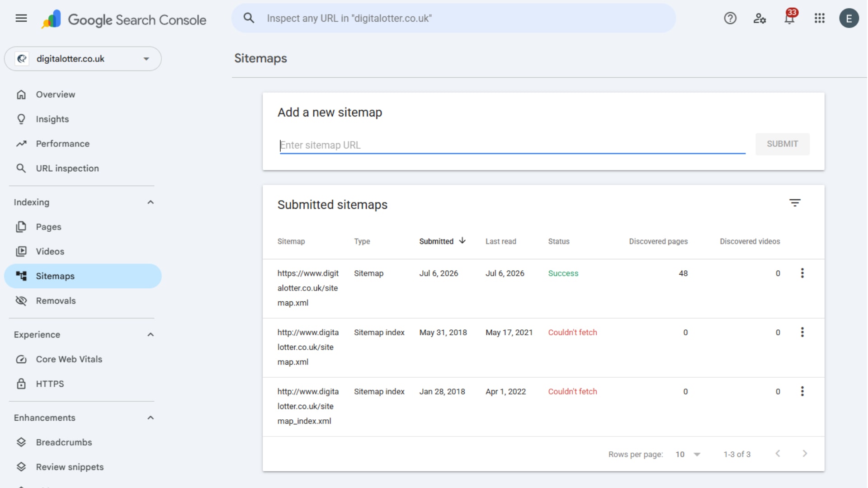
Task: Open the account avatar labeled E
Action: pos(849,19)
